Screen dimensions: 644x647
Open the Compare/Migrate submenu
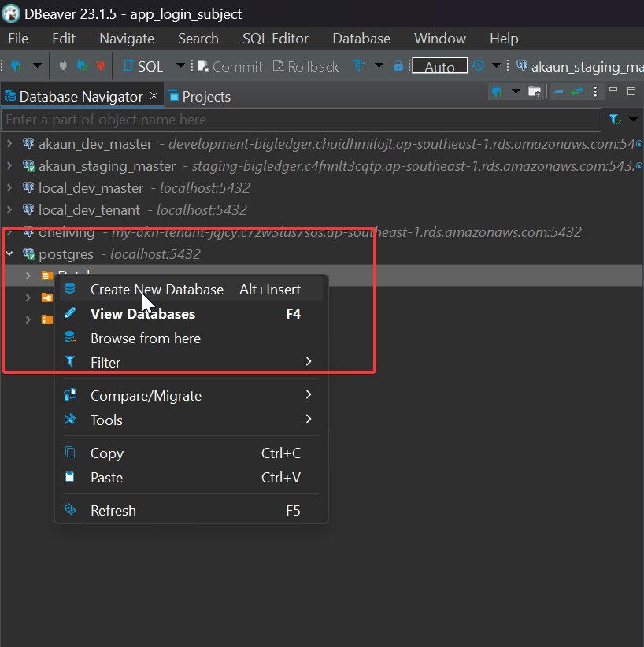(x=191, y=395)
